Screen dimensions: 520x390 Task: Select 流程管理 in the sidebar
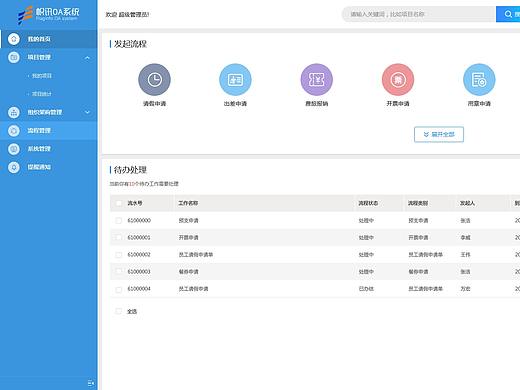pos(39,131)
